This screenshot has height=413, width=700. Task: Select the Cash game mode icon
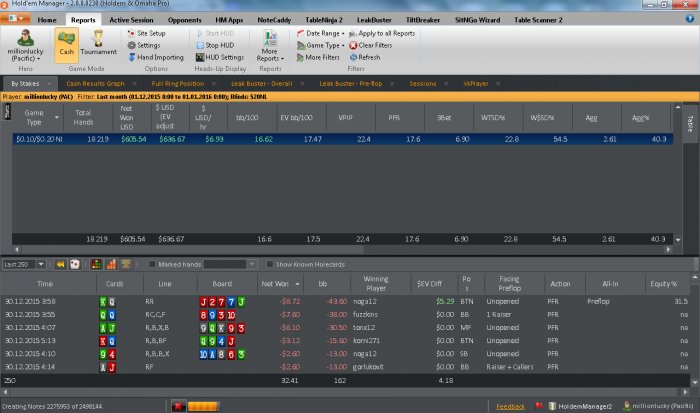point(67,45)
